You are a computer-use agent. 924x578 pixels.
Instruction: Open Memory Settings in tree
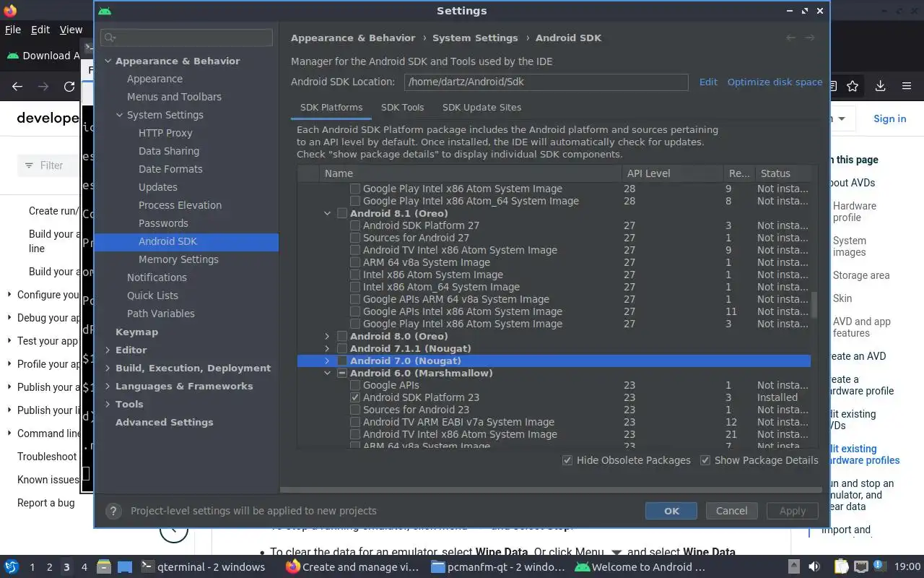click(x=178, y=259)
